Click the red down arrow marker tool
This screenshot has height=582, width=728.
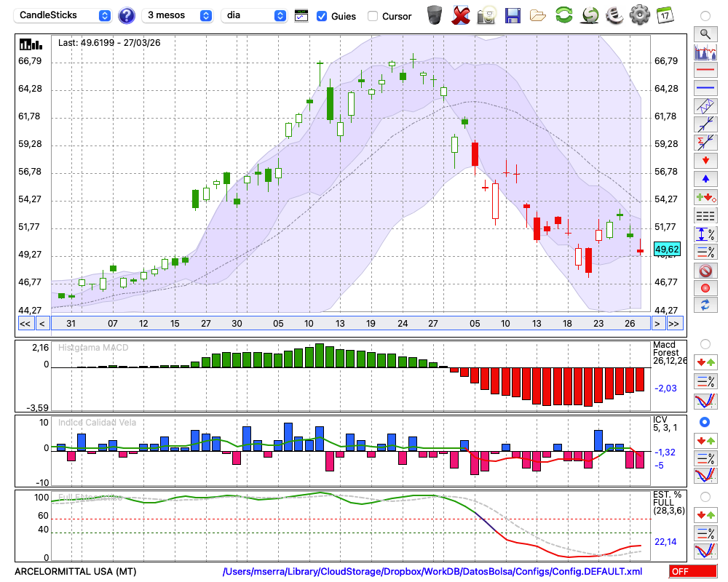point(705,160)
